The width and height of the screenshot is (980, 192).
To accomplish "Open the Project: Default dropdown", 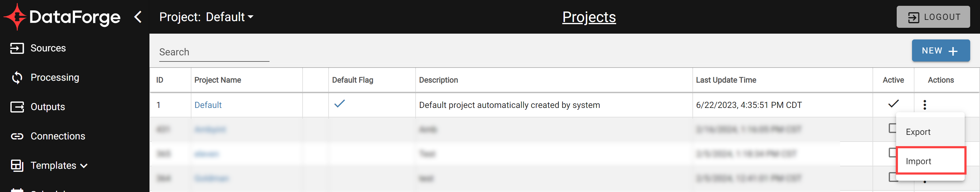I will 206,17.
